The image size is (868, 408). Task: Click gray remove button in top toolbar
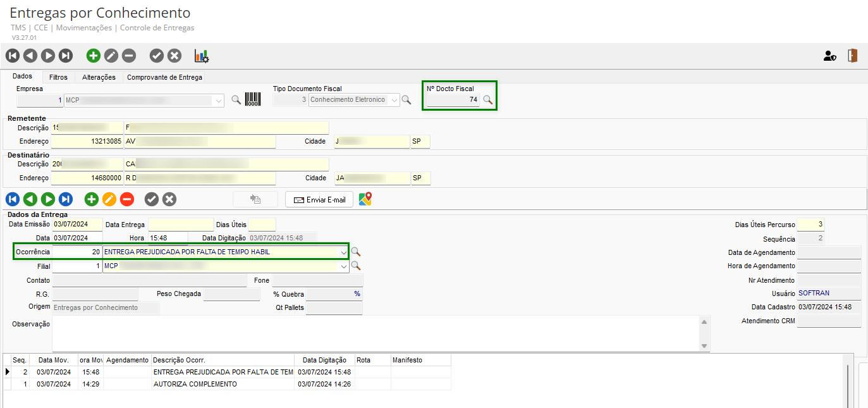pyautogui.click(x=129, y=56)
